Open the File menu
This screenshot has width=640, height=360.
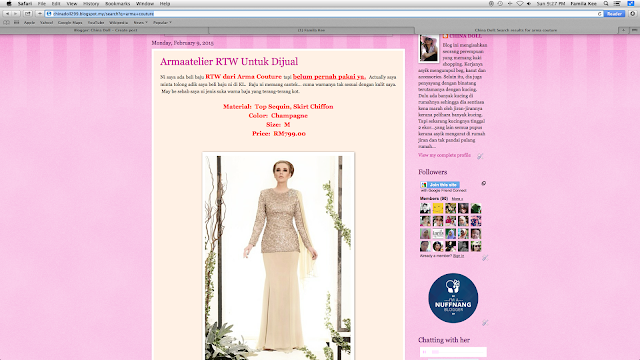[x=42, y=3]
